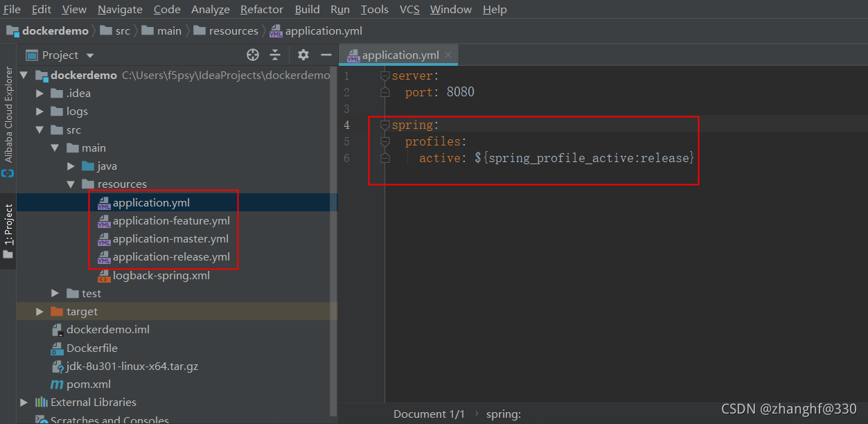
Task: Open the Build menu
Action: click(307, 9)
